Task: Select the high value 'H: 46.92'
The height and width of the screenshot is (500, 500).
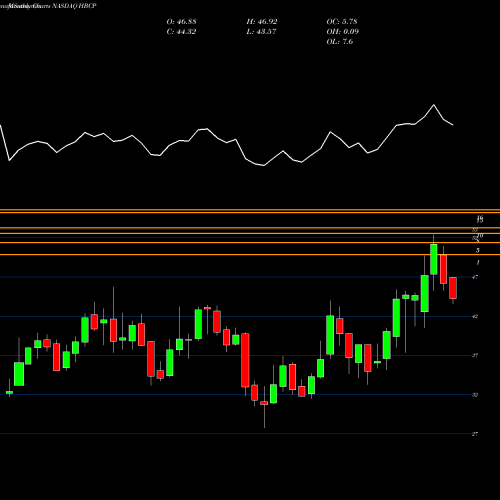Action: 262,22
